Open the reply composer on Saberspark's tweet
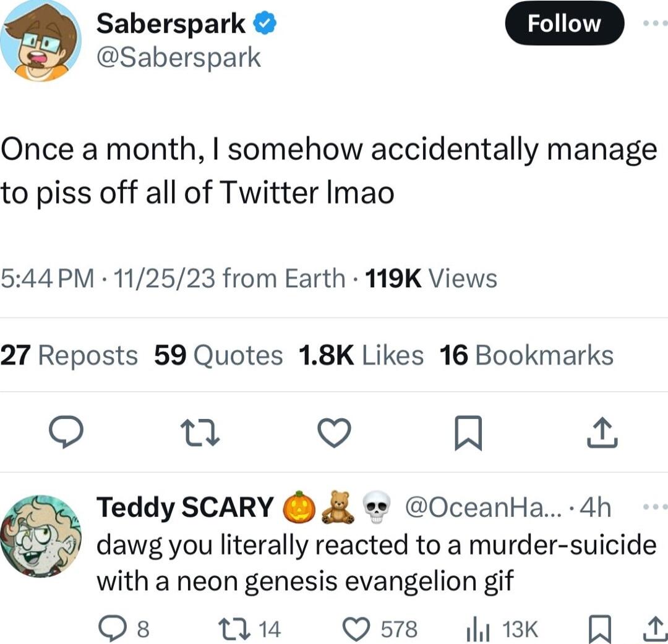Image resolution: width=668 pixels, height=644 pixels. 67,433
